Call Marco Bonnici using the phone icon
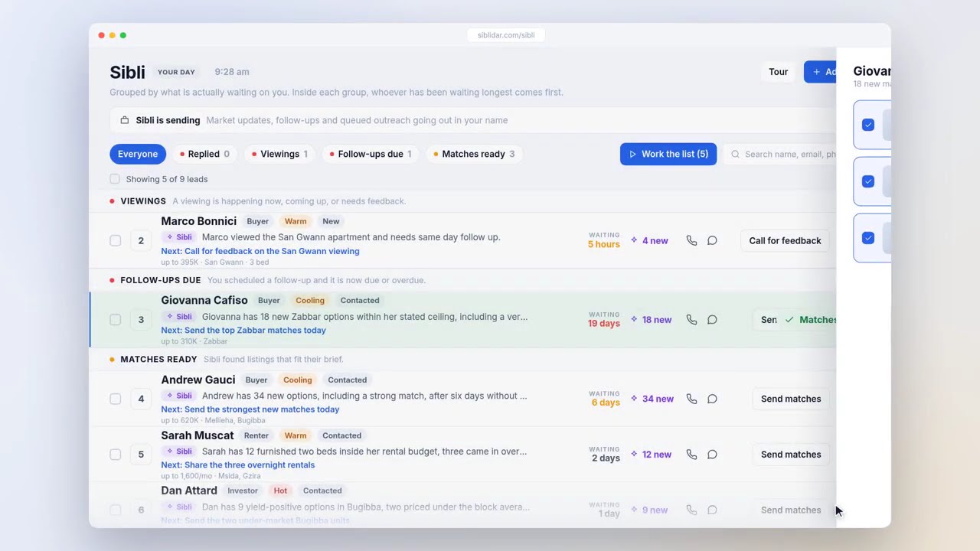The image size is (980, 551). click(x=691, y=240)
